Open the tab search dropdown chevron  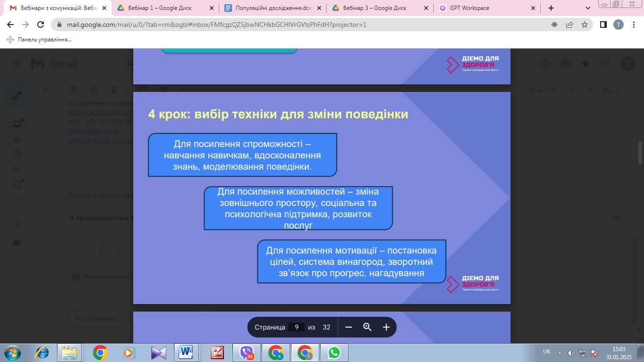588,8
